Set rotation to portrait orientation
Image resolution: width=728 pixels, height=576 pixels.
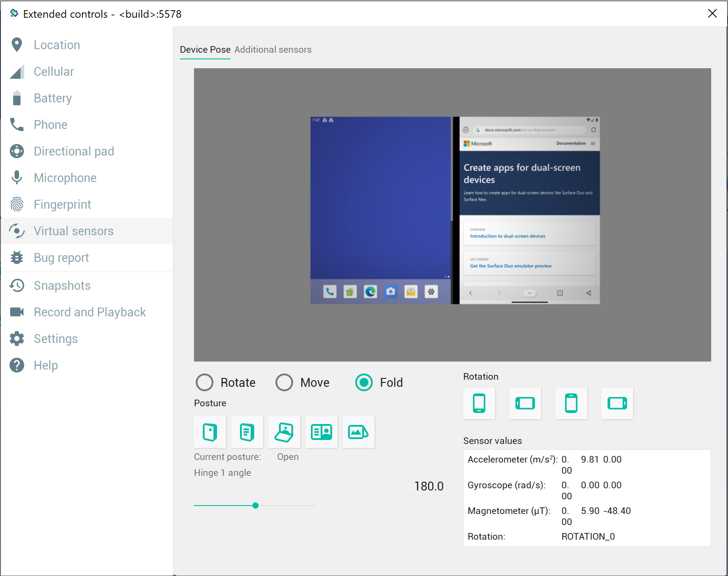coord(479,403)
